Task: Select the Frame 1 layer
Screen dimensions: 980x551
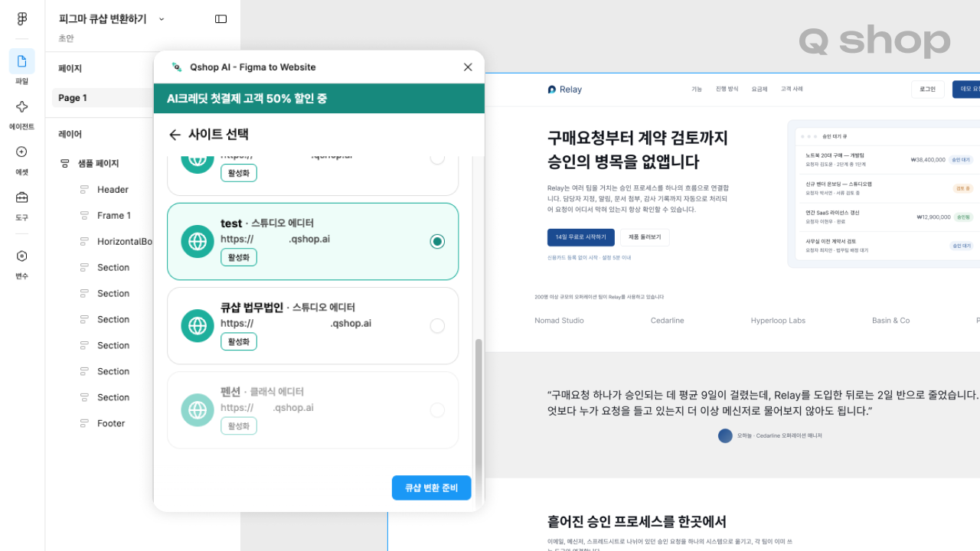Action: coord(114,216)
